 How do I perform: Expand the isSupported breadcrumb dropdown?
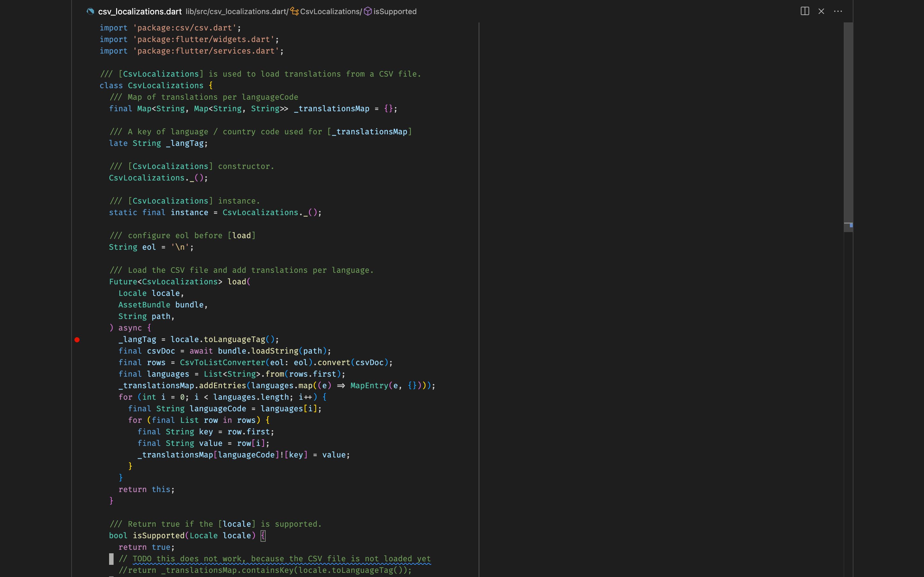[x=395, y=12]
